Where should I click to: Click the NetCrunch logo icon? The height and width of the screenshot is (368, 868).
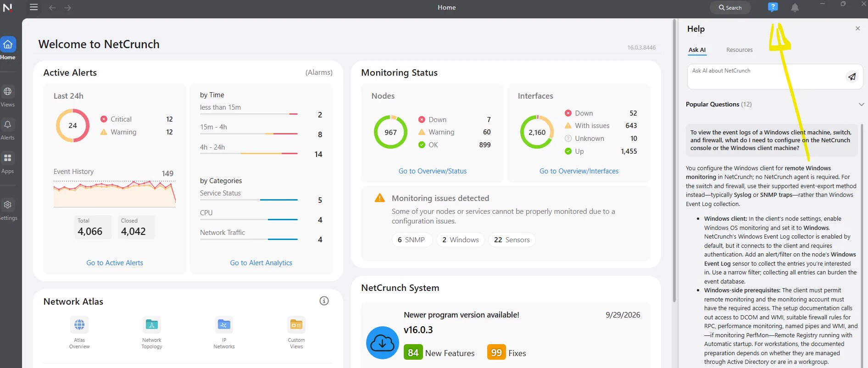point(8,7)
